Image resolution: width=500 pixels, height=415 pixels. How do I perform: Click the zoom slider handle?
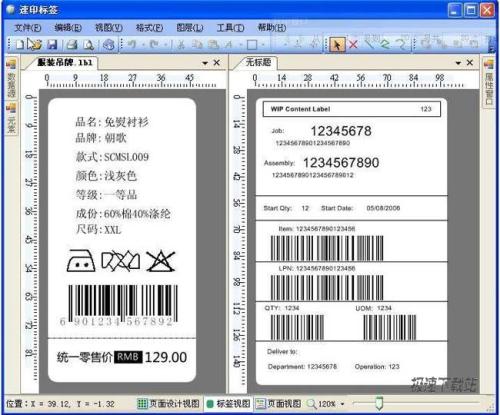click(379, 403)
